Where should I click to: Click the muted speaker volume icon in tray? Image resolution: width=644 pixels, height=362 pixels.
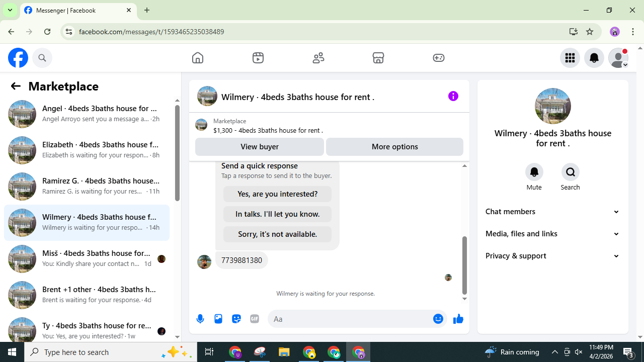[579, 352]
